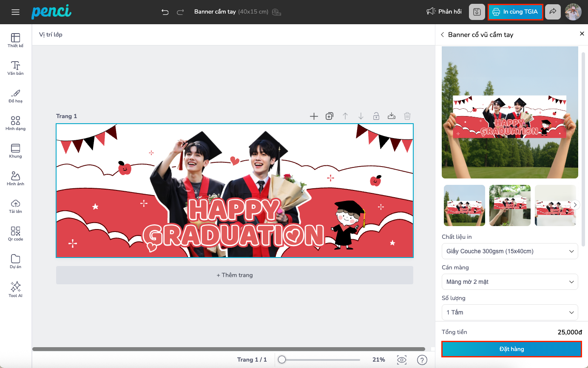Expand the Chất liệu in dropdown
This screenshot has width=588, height=368.
pyautogui.click(x=509, y=251)
